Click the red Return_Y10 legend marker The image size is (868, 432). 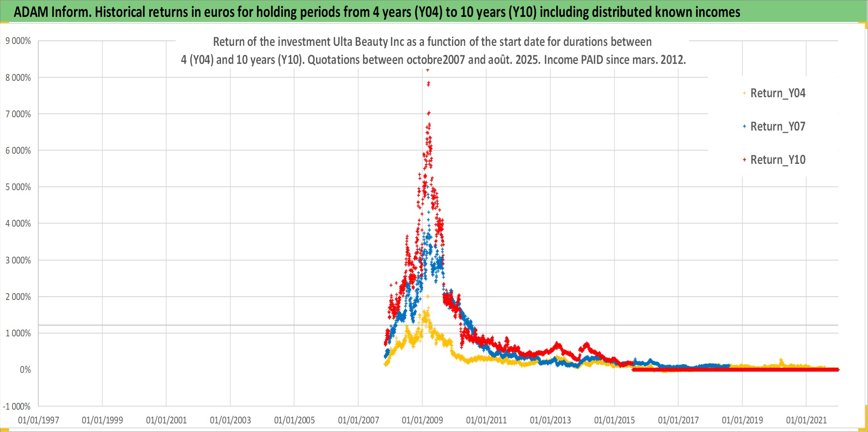(x=744, y=160)
